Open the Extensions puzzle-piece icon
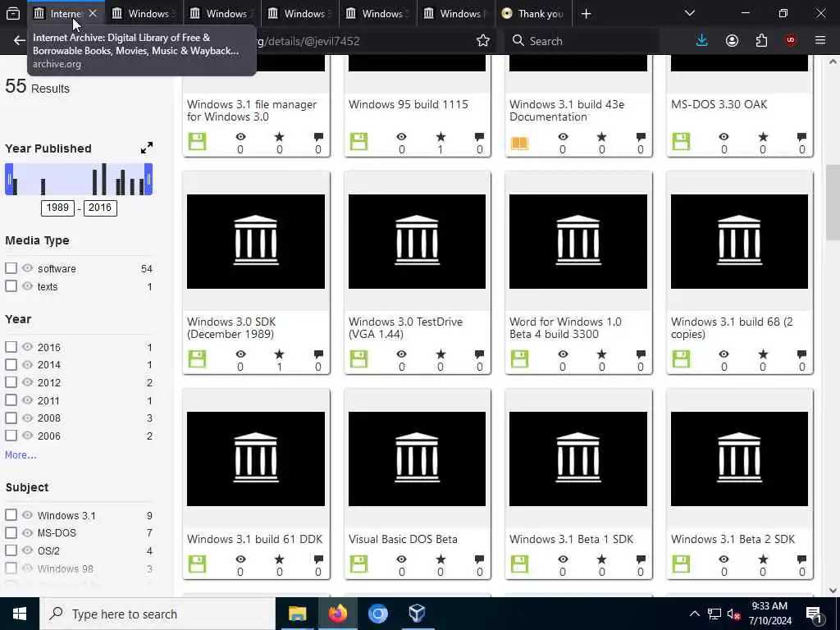Screen dimensions: 840x630 click(761, 41)
